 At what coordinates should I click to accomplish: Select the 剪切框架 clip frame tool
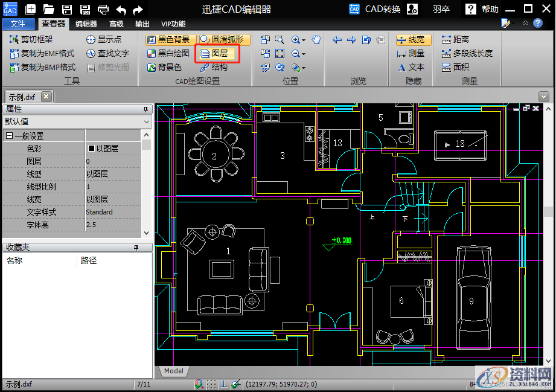coord(31,39)
